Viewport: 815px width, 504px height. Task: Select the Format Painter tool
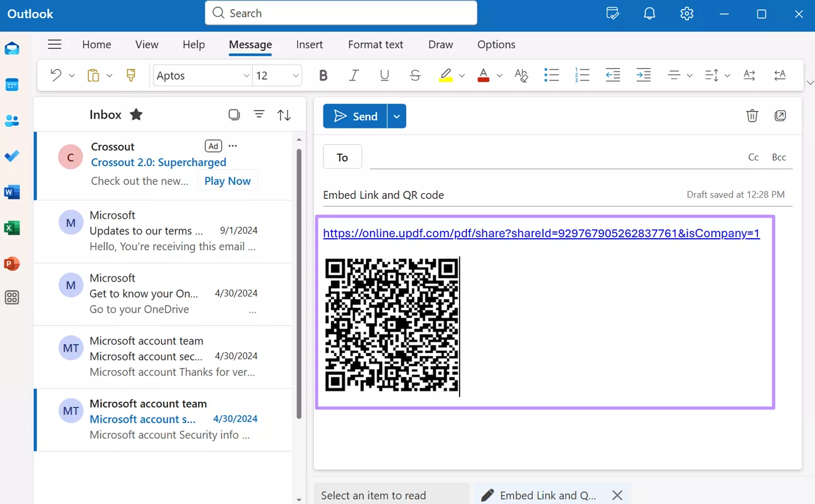(x=130, y=75)
